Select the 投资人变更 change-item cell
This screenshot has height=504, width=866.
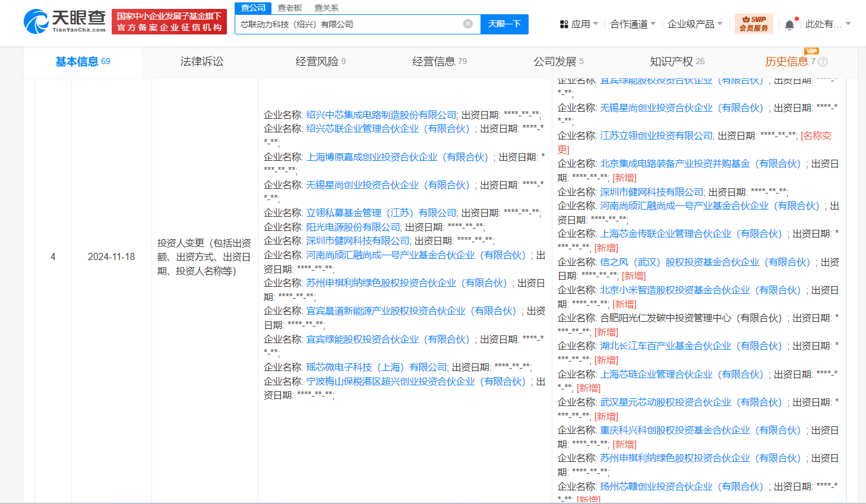click(x=204, y=257)
